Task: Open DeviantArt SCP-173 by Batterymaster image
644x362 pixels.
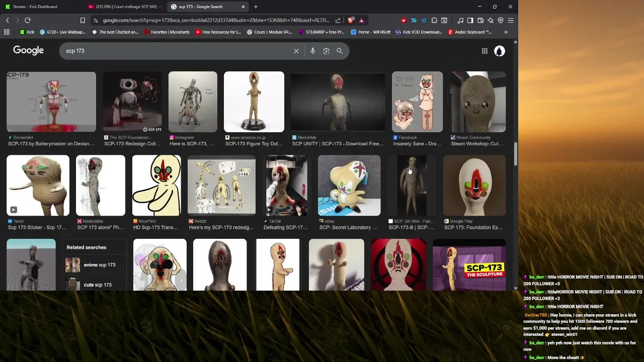Action: pyautogui.click(x=51, y=102)
